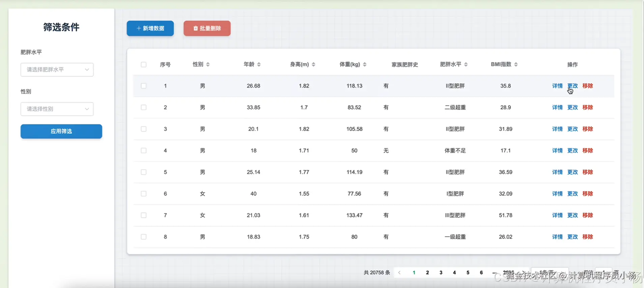Click the 体重不足 cell in row 4
The width and height of the screenshot is (644, 288).
point(455,151)
